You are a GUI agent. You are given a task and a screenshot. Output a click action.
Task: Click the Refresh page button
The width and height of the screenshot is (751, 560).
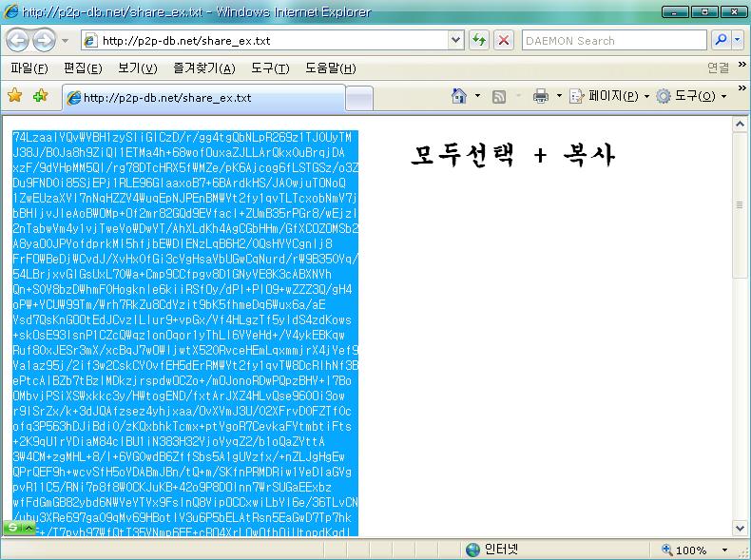479,40
